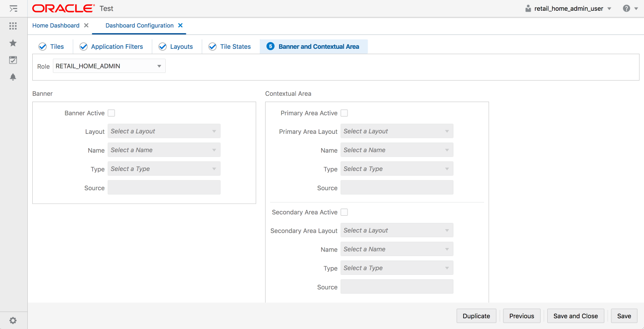Select Banner and Contextual Area step
The image size is (644, 329).
(x=319, y=47)
